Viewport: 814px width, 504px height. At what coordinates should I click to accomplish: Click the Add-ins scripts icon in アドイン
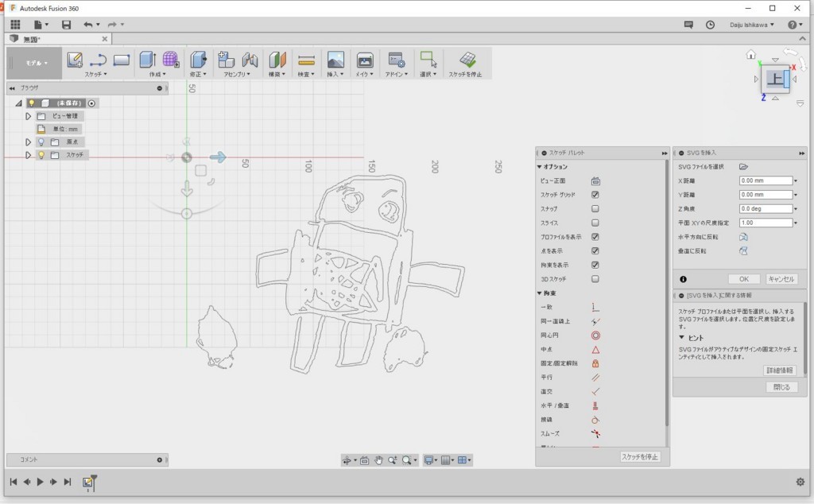click(397, 60)
